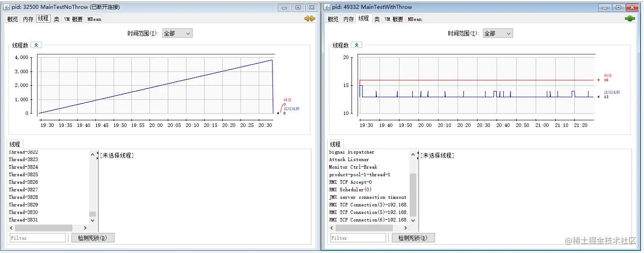This screenshot has height=253, width=644.
Task: Click the disconnected plug icon in MainTestNoThrow window
Action: point(309,19)
